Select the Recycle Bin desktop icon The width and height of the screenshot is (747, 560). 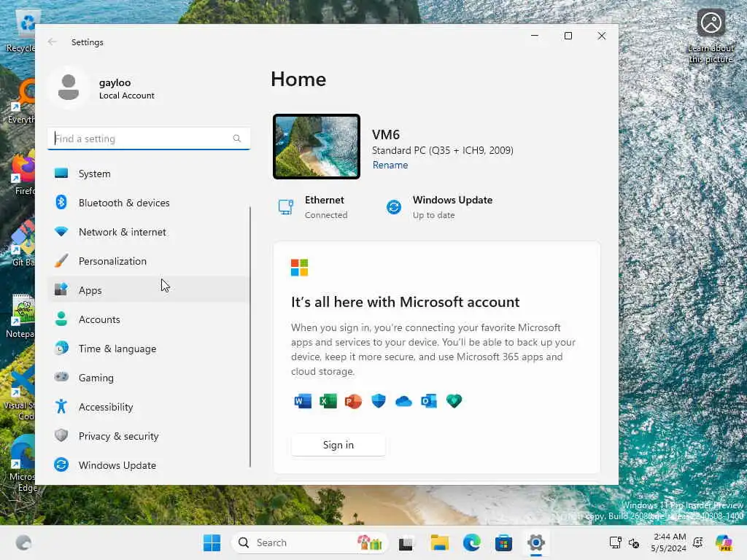tap(21, 31)
